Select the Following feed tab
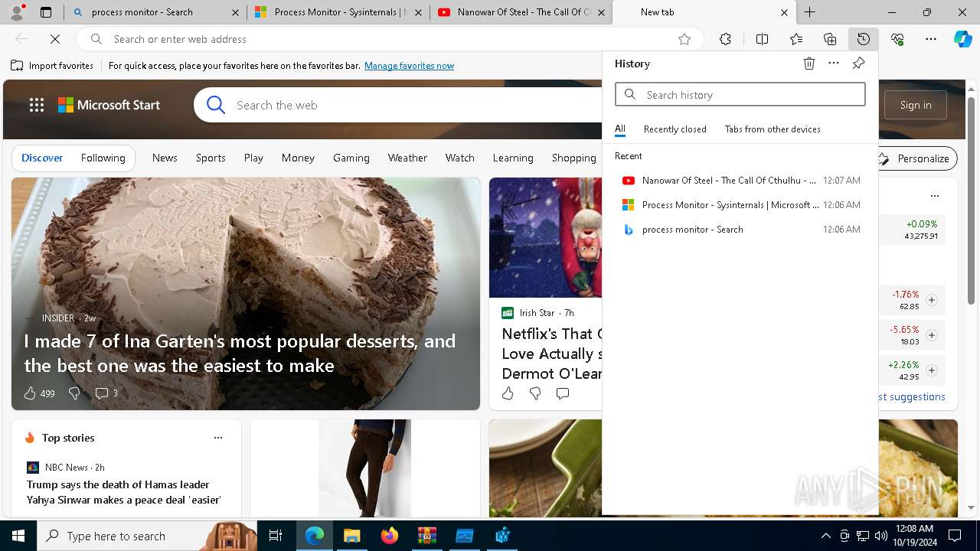The height and width of the screenshot is (551, 980). (103, 158)
